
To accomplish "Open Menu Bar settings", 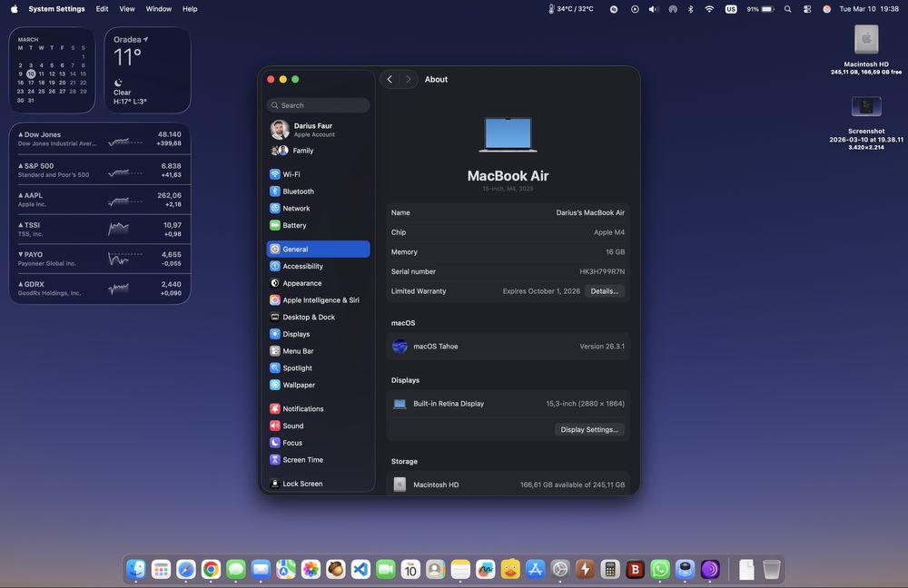I will [x=318, y=351].
